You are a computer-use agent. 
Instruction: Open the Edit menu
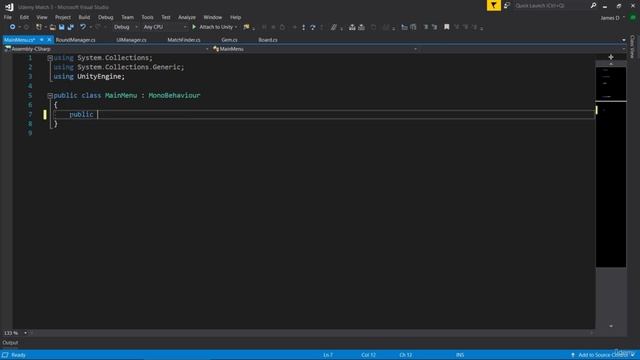(24, 17)
